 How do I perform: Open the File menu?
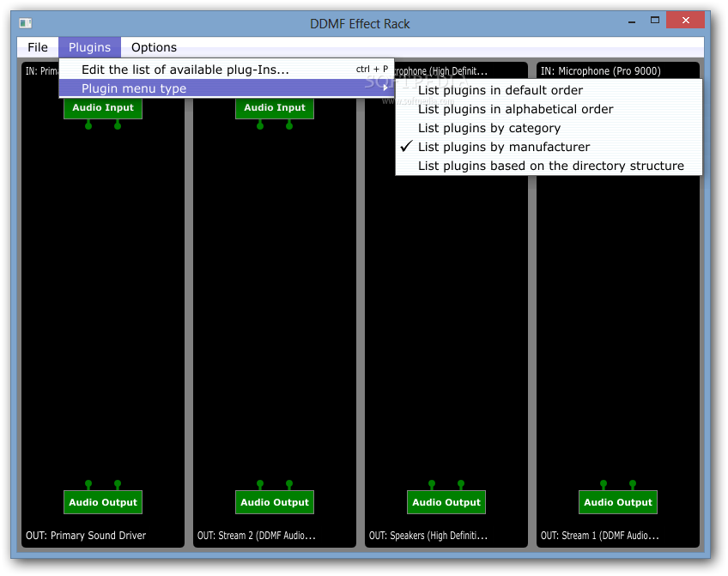pyautogui.click(x=38, y=47)
